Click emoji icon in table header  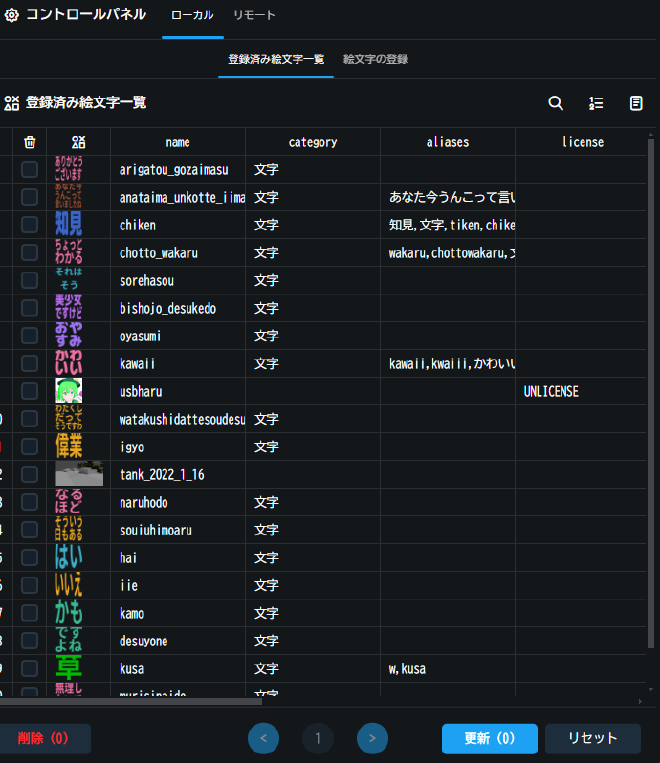click(79, 142)
